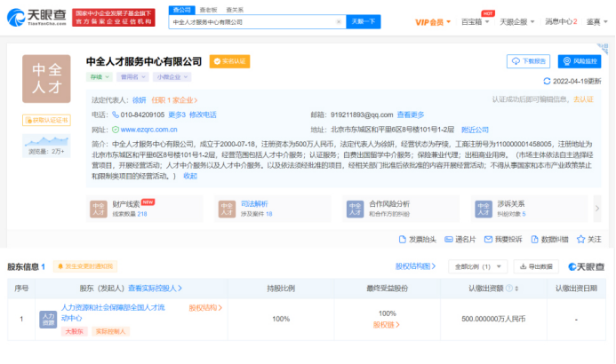This screenshot has width=616, height=364.
Task: Click the 下载报告 cloud download button
Action: pos(529,61)
